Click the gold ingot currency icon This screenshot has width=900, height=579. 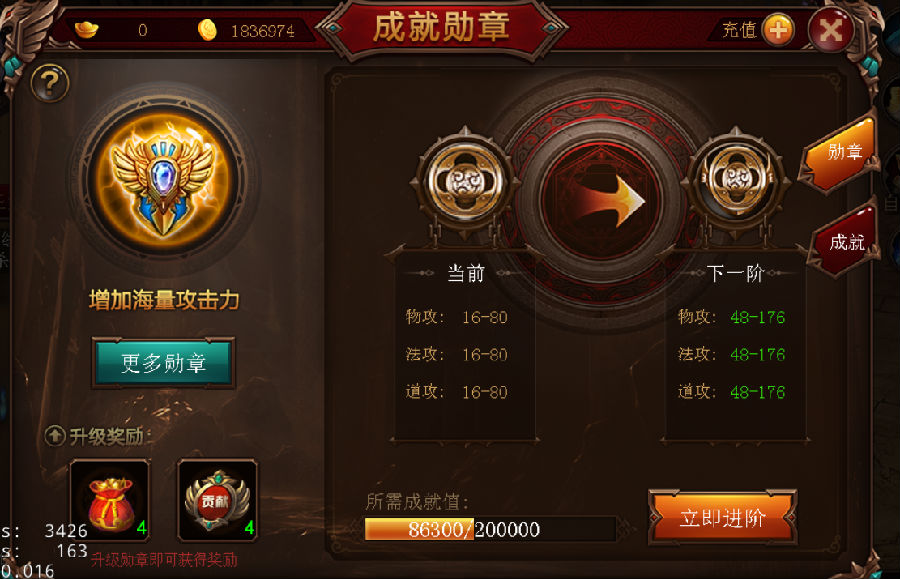tap(87, 29)
